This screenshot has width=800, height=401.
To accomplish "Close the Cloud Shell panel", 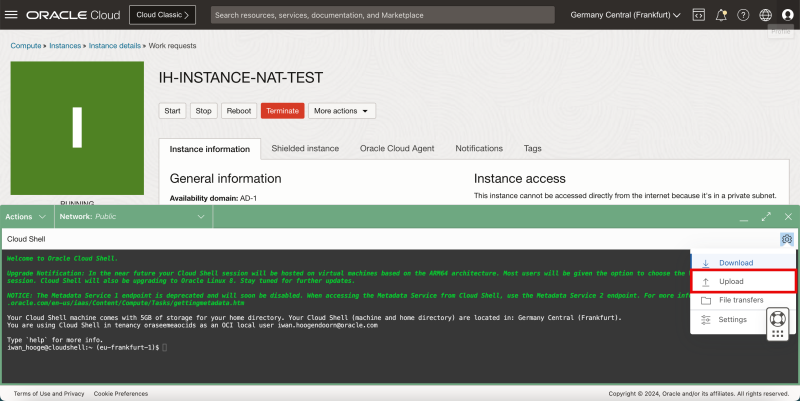I will coord(788,217).
